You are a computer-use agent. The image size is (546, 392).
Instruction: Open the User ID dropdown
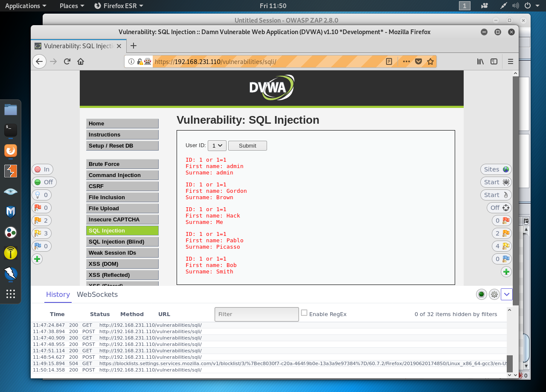[217, 145]
